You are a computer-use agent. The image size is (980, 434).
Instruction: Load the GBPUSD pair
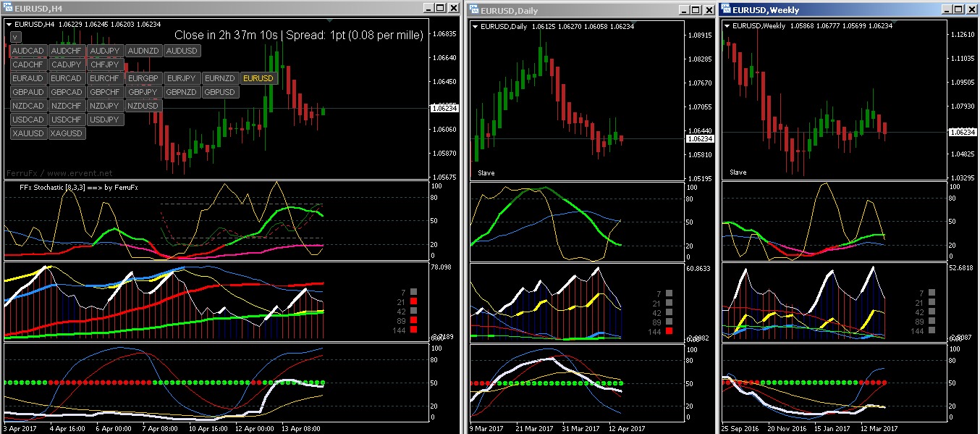(x=220, y=92)
